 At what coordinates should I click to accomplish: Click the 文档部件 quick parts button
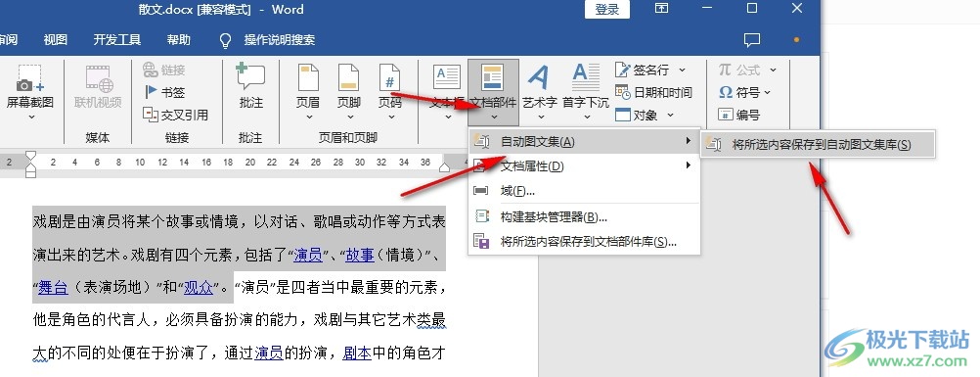[493, 92]
